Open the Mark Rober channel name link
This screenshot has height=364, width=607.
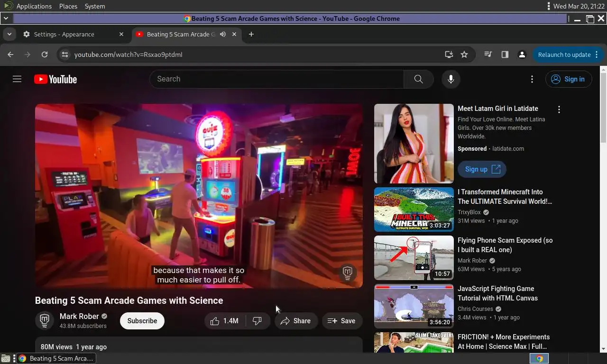[x=79, y=317]
